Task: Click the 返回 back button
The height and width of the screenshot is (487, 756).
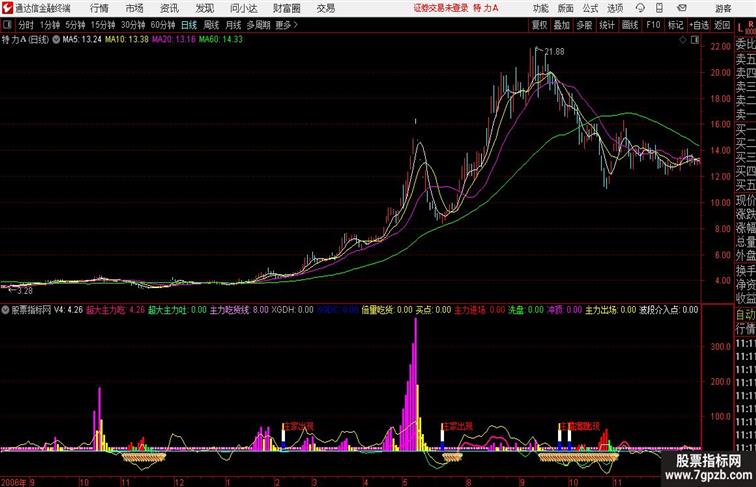Action: click(x=722, y=25)
